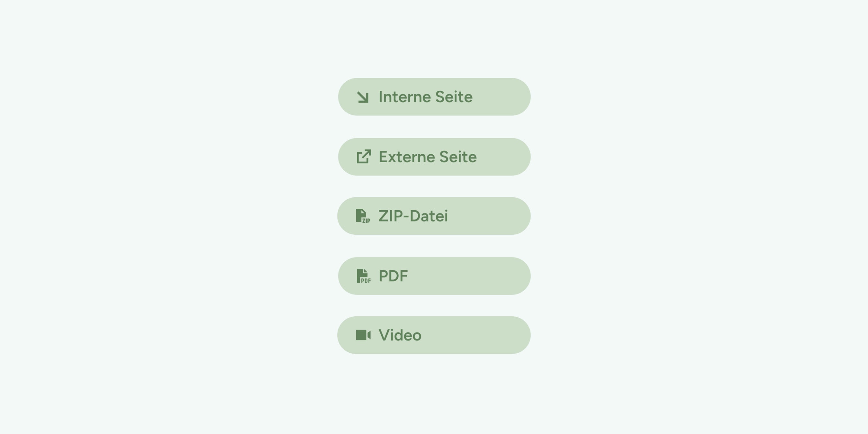The height and width of the screenshot is (434, 868).
Task: Click the ZIP file icon
Action: 363,216
